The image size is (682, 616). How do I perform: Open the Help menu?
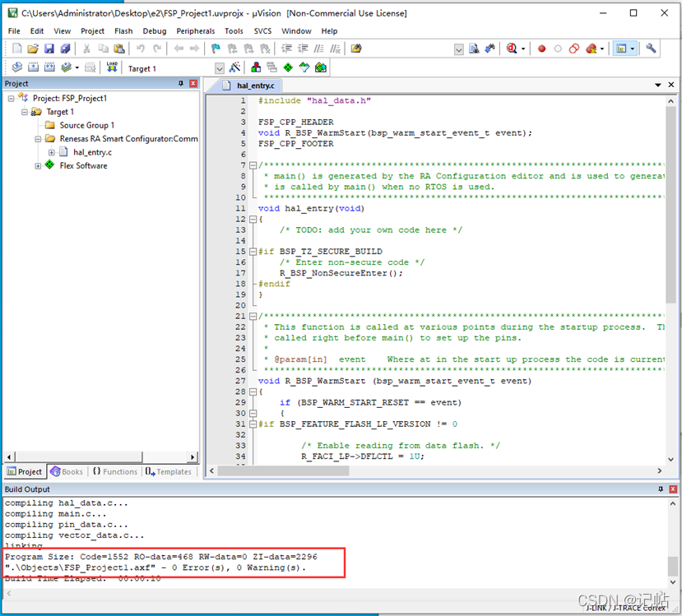[329, 31]
